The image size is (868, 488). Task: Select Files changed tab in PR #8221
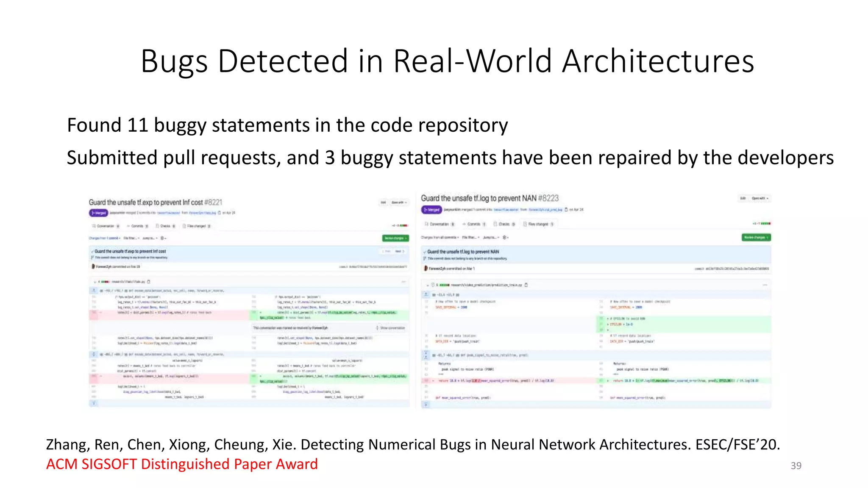tap(197, 226)
